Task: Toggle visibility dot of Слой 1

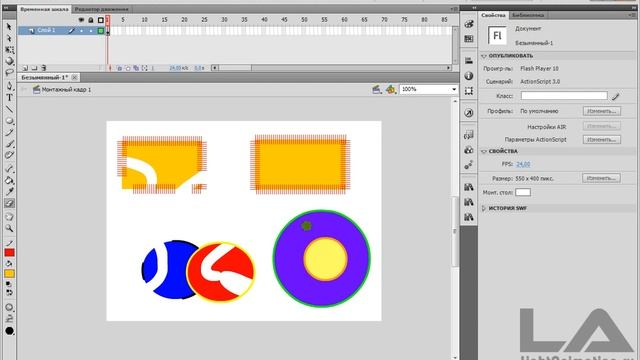Action: (x=81, y=31)
